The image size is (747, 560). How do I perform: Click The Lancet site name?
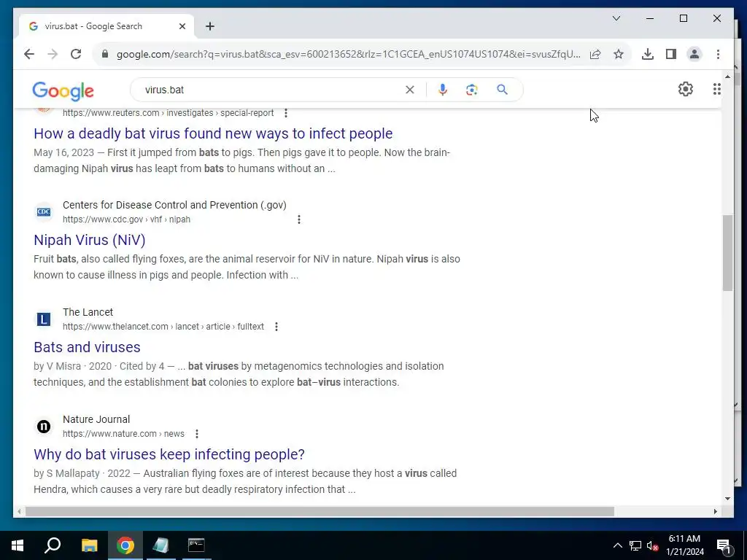[x=88, y=312]
